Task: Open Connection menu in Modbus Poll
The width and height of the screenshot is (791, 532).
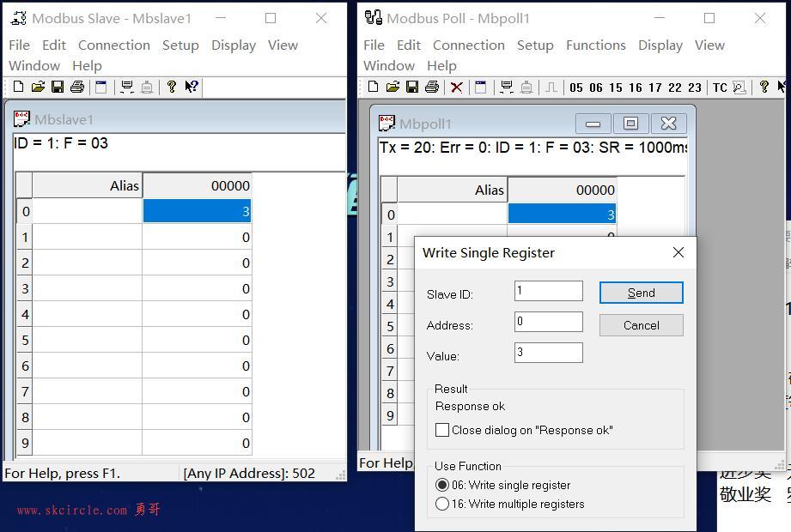Action: (469, 45)
